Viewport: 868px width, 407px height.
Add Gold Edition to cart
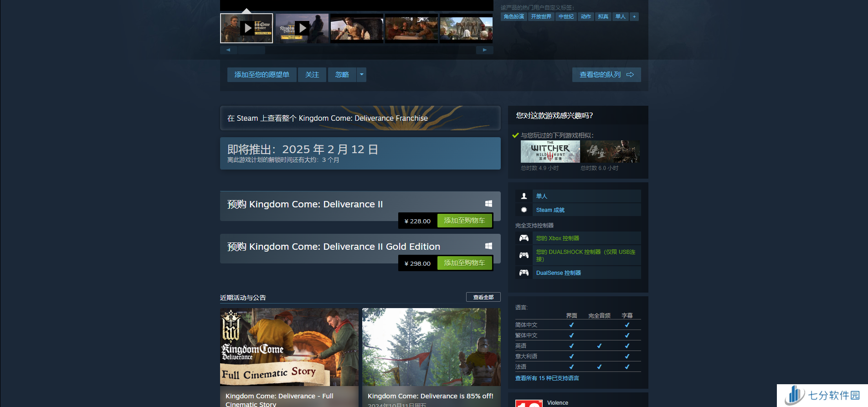click(465, 263)
